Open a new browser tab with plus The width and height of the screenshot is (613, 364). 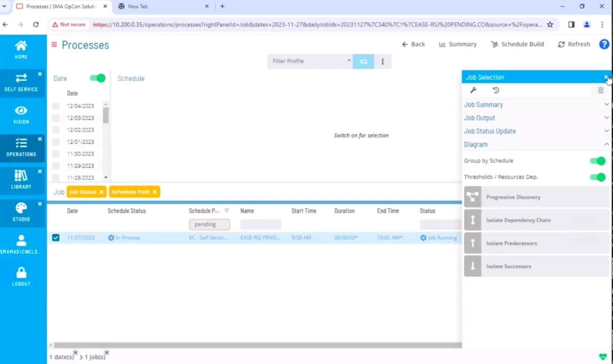222,6
